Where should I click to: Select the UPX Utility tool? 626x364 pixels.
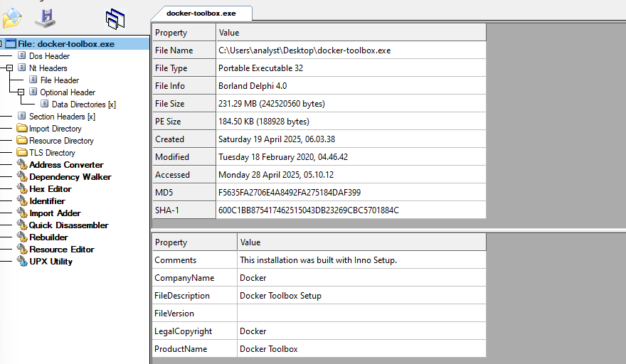point(51,262)
